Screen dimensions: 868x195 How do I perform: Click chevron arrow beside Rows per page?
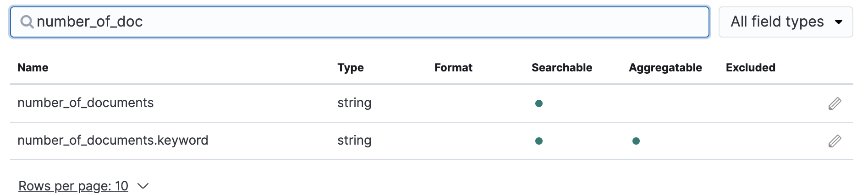[143, 186]
